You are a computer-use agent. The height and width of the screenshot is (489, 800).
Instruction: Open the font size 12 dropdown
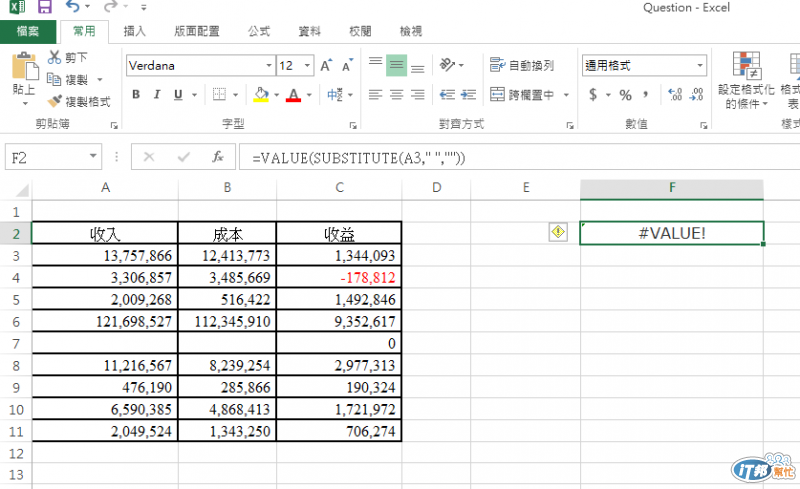point(307,65)
